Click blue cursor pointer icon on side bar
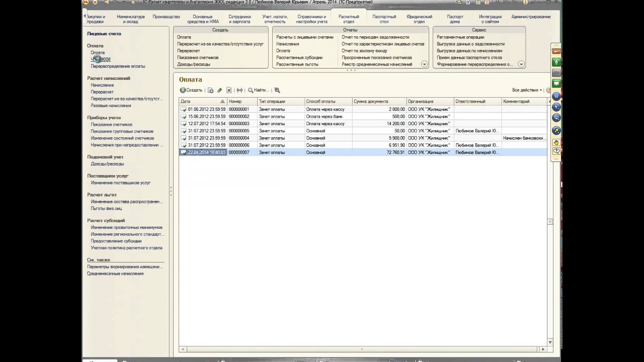The width and height of the screenshot is (644, 362). tap(556, 107)
